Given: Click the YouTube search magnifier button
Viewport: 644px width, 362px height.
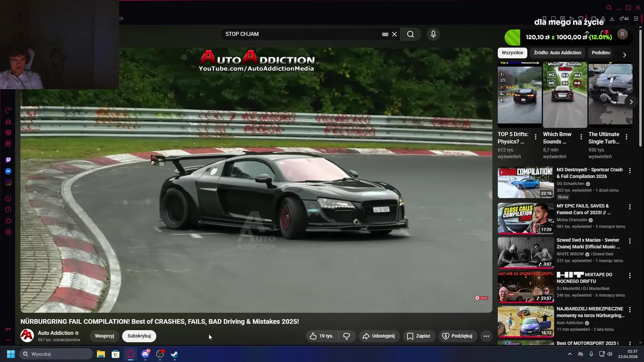Looking at the screenshot, I should [x=411, y=34].
